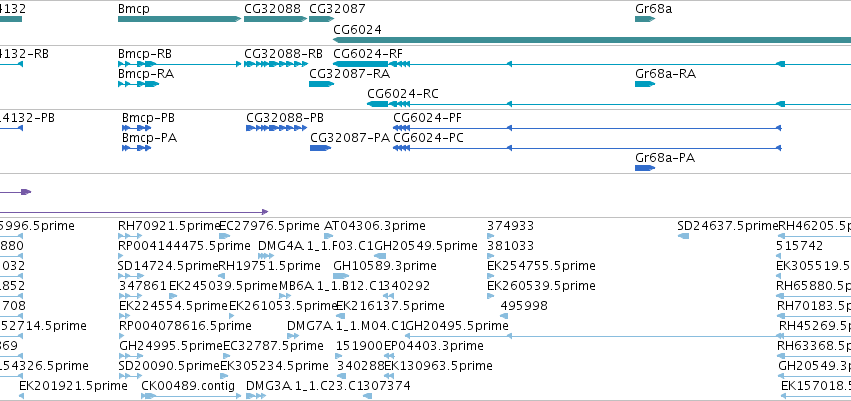851x401 pixels.
Task: Click the CK00489.contig alignment feature
Action: (191, 396)
